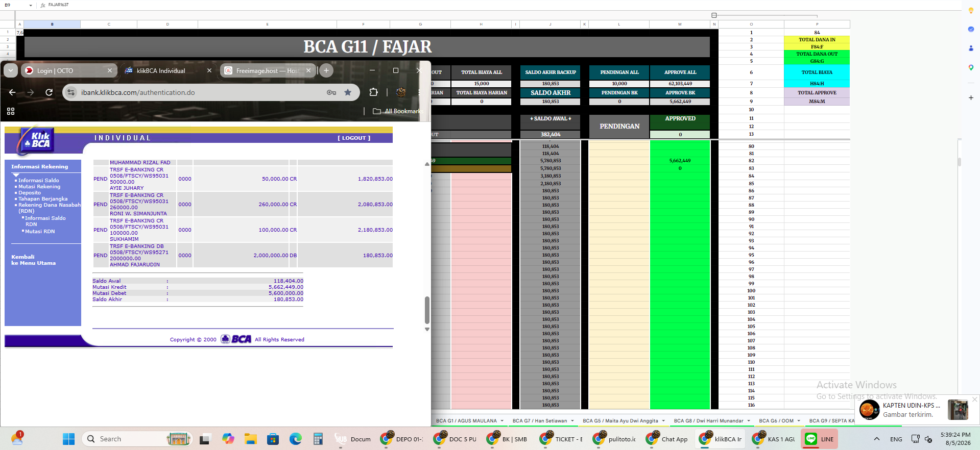Image resolution: width=980 pixels, height=450 pixels.
Task: Return via Kembali ke Menu Utama
Action: tap(34, 260)
